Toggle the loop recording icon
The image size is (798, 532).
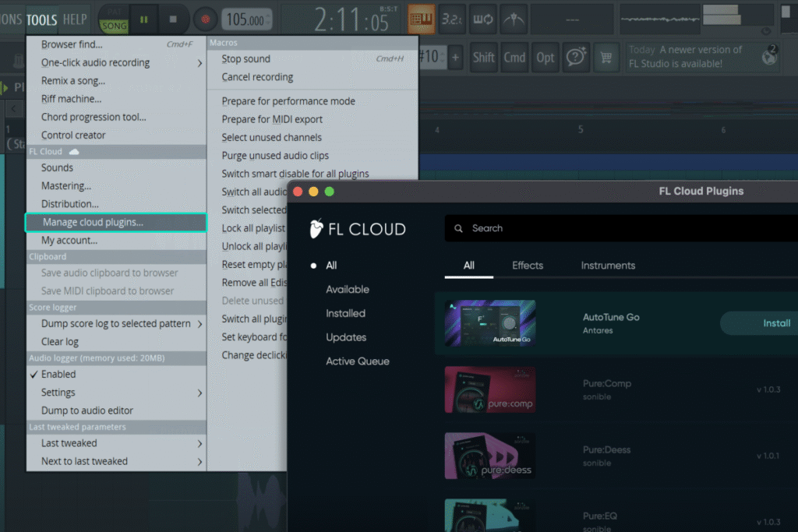pyautogui.click(x=482, y=19)
